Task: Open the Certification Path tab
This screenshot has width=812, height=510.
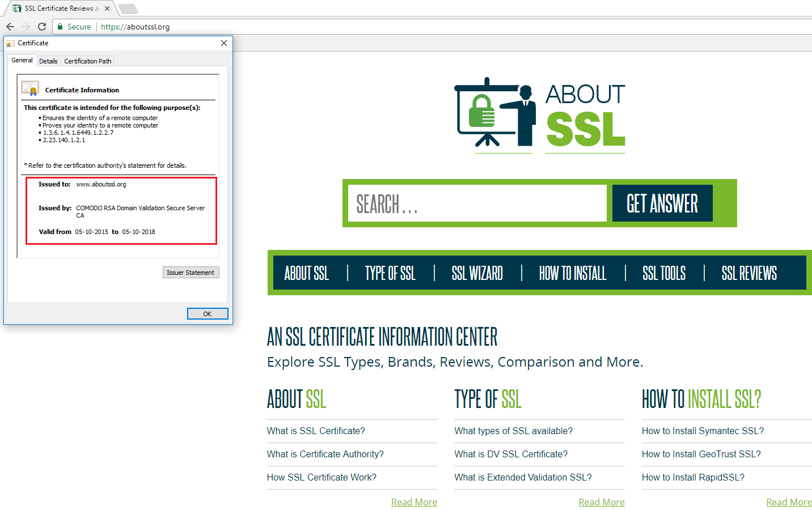Action: 88,61
